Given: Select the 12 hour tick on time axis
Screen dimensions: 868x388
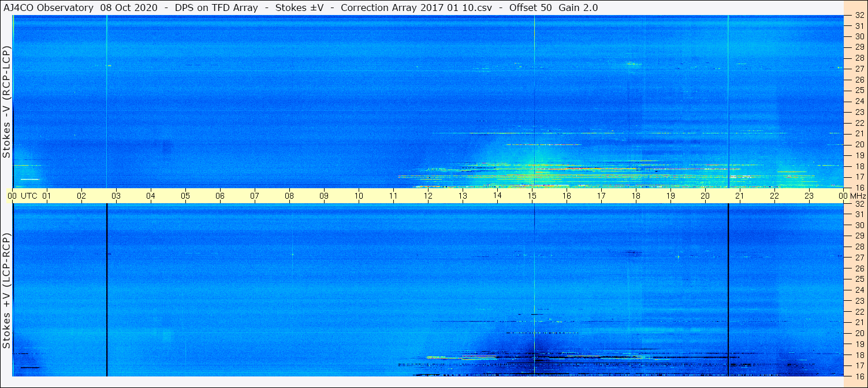Looking at the screenshot, I should click(x=428, y=196).
